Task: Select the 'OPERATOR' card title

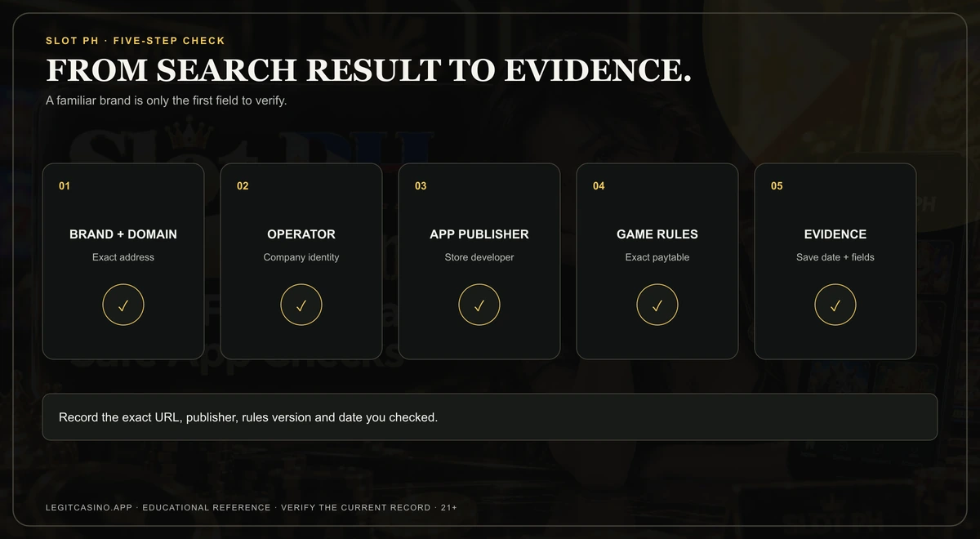Action: 301,234
